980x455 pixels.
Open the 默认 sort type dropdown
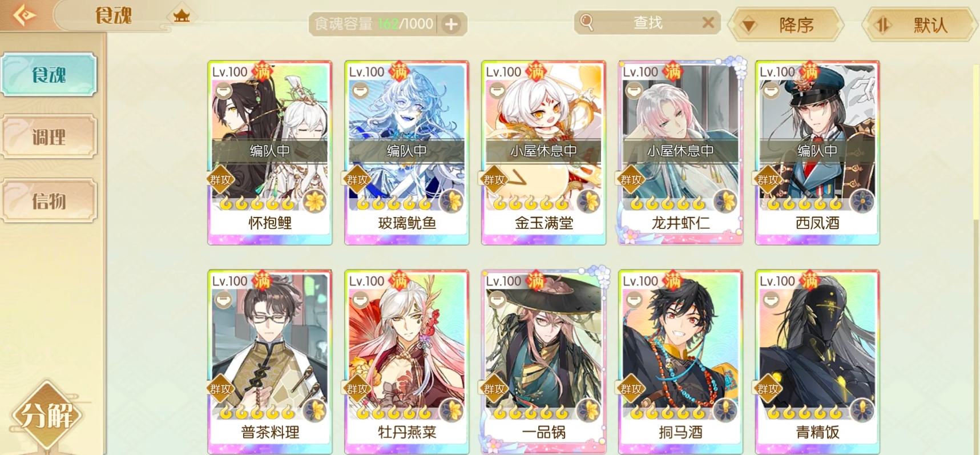pos(920,25)
